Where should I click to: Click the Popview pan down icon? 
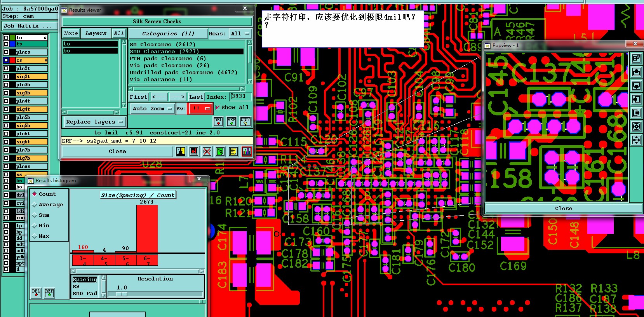tap(636, 85)
